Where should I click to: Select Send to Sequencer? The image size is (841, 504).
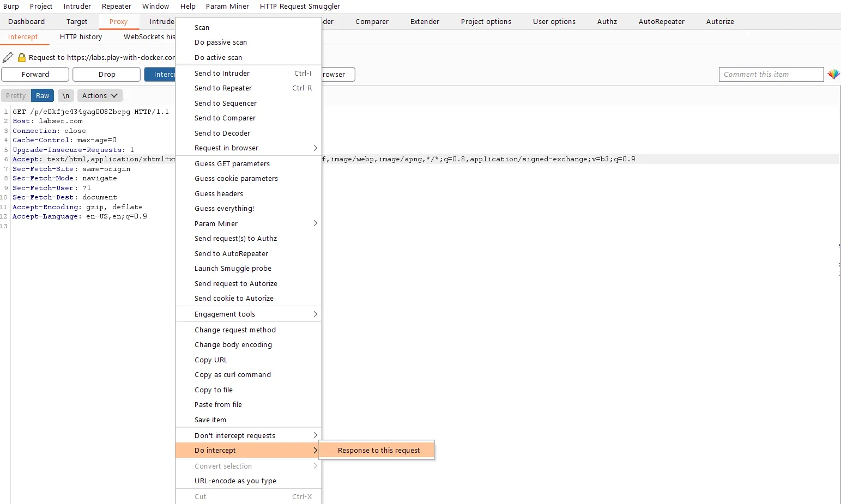point(249,103)
